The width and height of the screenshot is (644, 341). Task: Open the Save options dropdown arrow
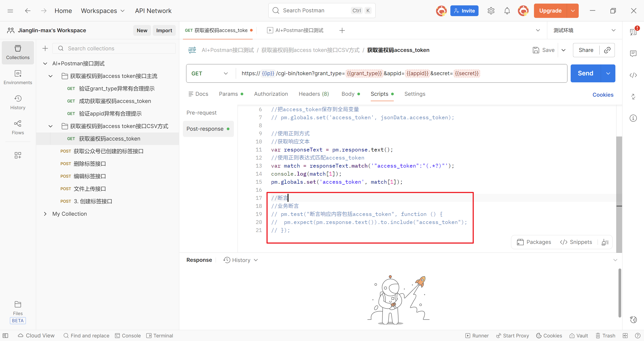click(563, 50)
